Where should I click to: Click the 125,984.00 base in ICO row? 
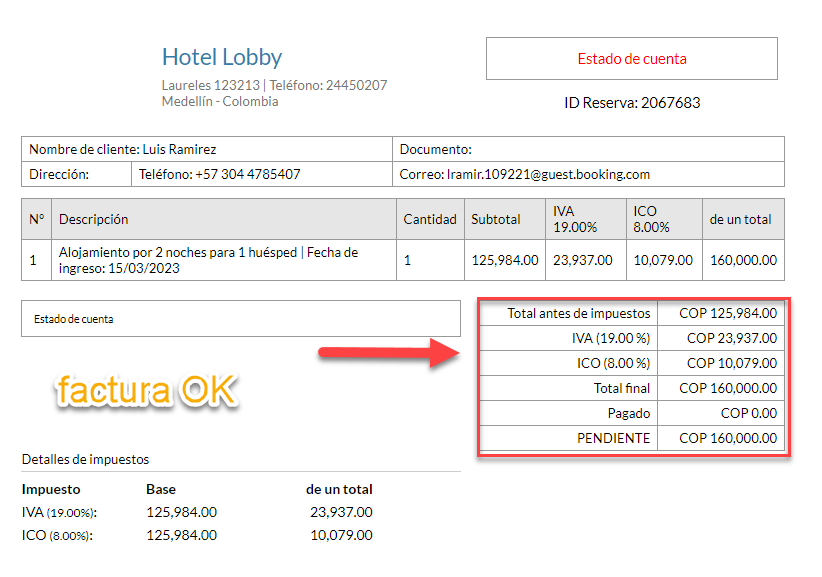181,535
